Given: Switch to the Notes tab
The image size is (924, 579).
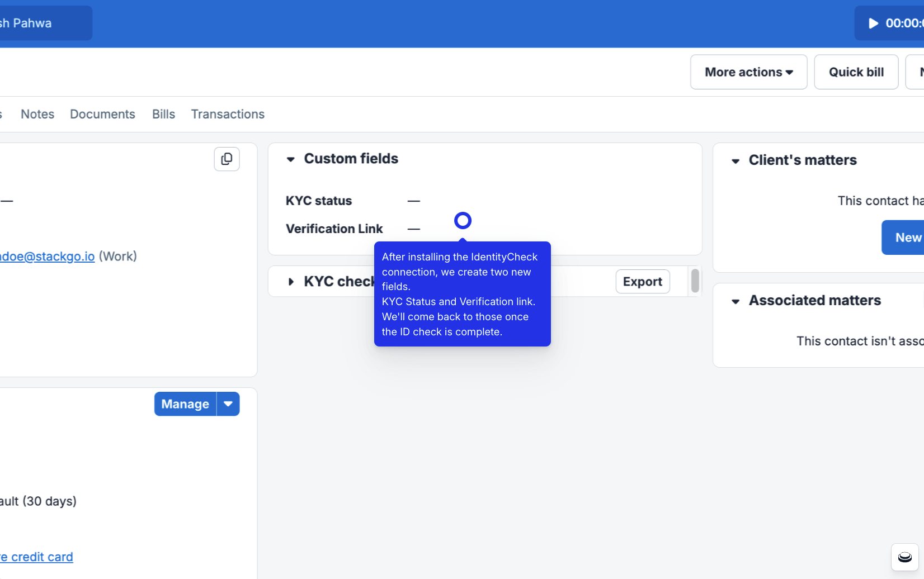Looking at the screenshot, I should pos(37,114).
